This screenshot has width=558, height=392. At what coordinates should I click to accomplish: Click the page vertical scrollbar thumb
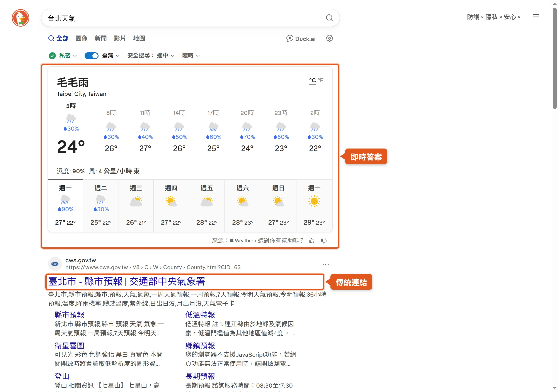(555, 58)
